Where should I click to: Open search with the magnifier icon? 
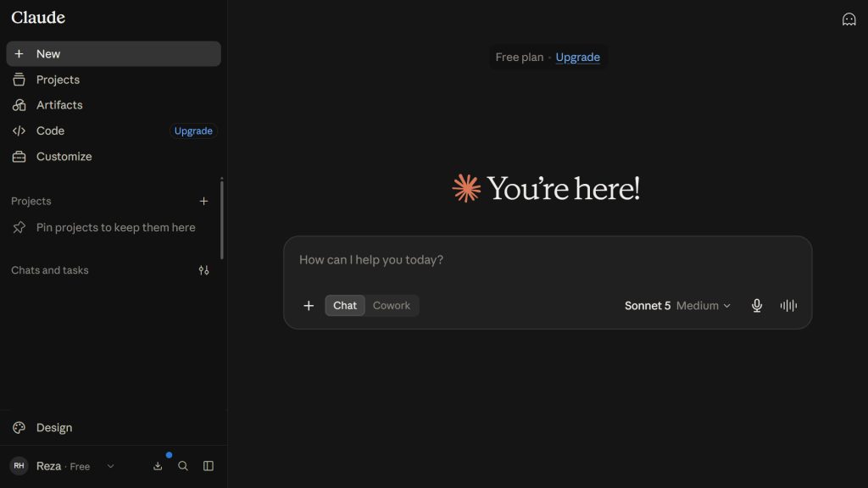(x=183, y=466)
